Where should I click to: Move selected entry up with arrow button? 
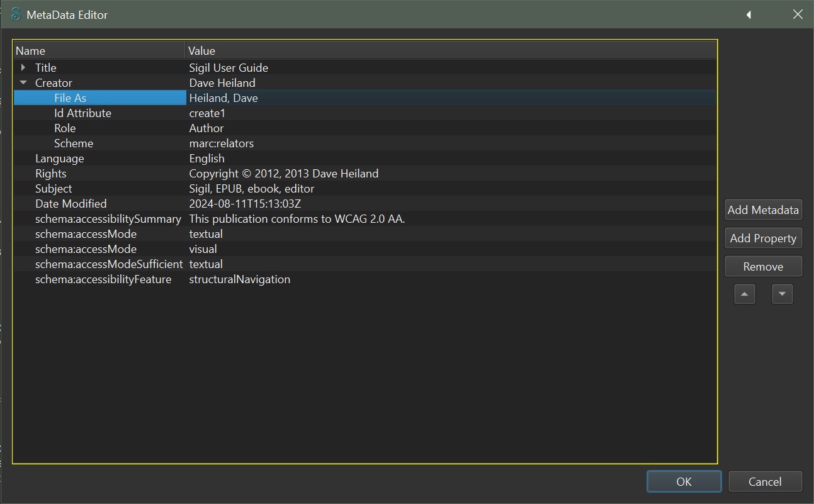coord(745,294)
